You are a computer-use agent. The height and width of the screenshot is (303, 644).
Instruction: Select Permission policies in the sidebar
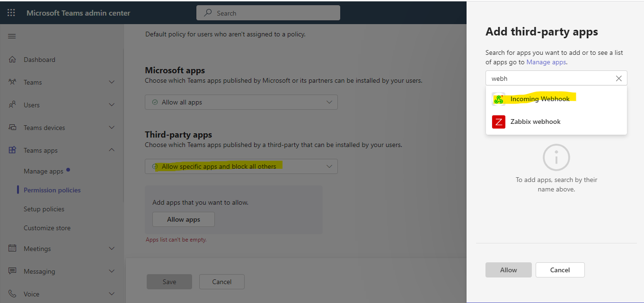point(52,190)
